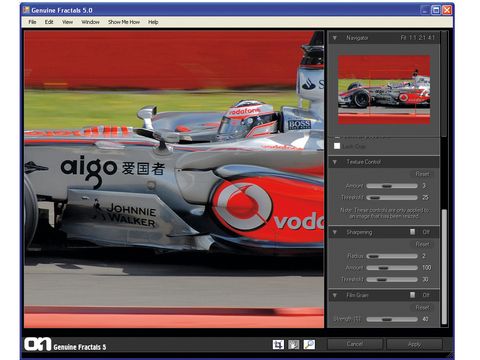Click the Sharpening Threshold slider
This screenshot has width=480, height=360.
coord(392,279)
